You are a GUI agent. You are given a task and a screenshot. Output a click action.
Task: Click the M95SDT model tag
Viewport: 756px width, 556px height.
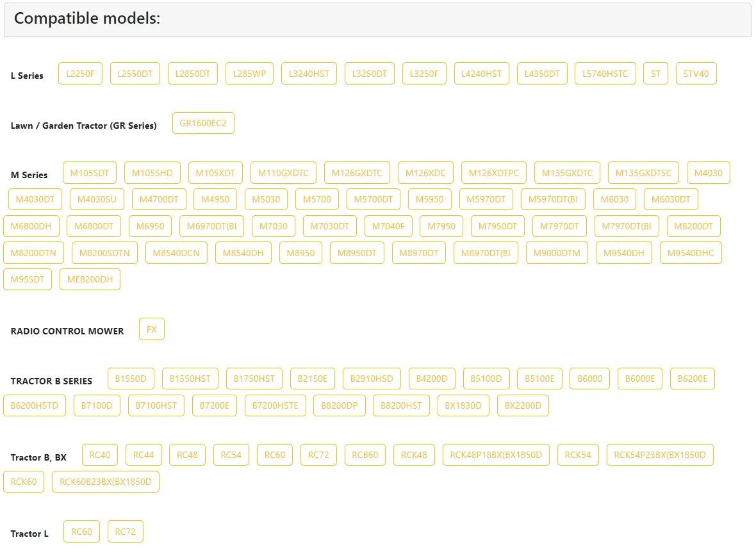point(28,279)
